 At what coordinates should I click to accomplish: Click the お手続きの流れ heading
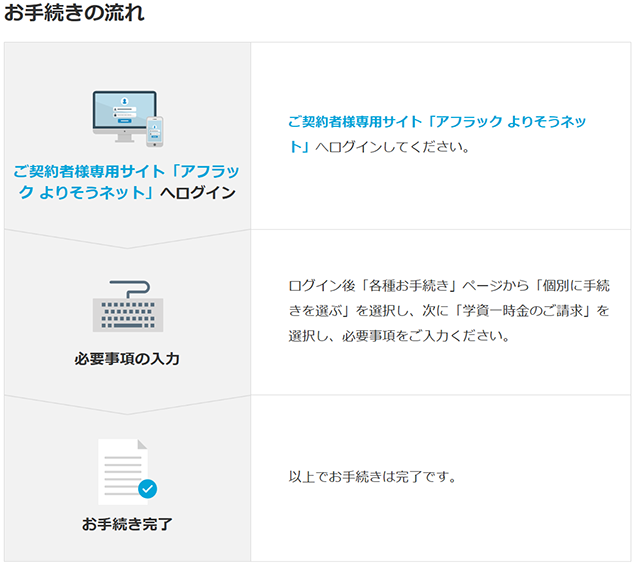click(74, 14)
